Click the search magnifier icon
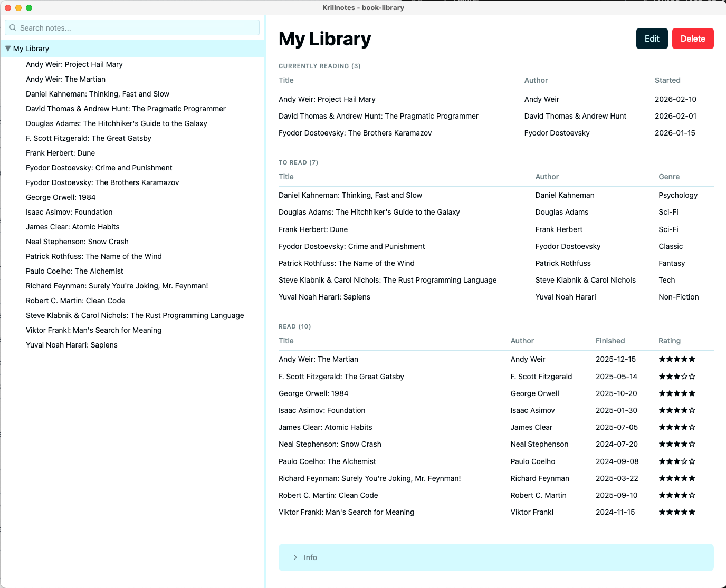The image size is (726, 588). point(13,27)
